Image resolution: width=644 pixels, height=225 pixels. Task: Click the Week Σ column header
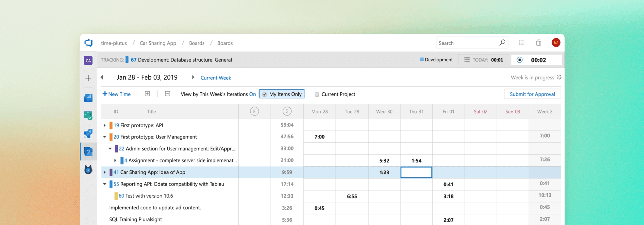tap(545, 112)
